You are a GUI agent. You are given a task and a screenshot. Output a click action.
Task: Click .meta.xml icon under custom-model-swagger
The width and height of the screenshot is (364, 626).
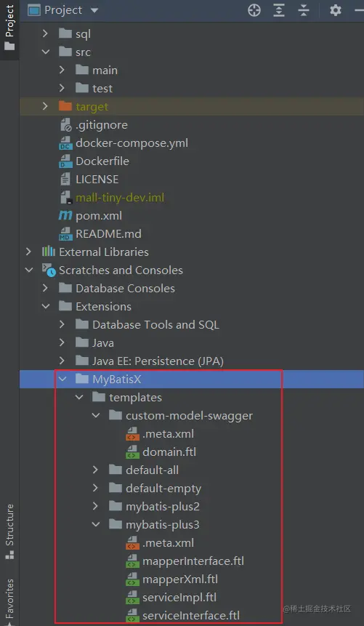pyautogui.click(x=132, y=434)
